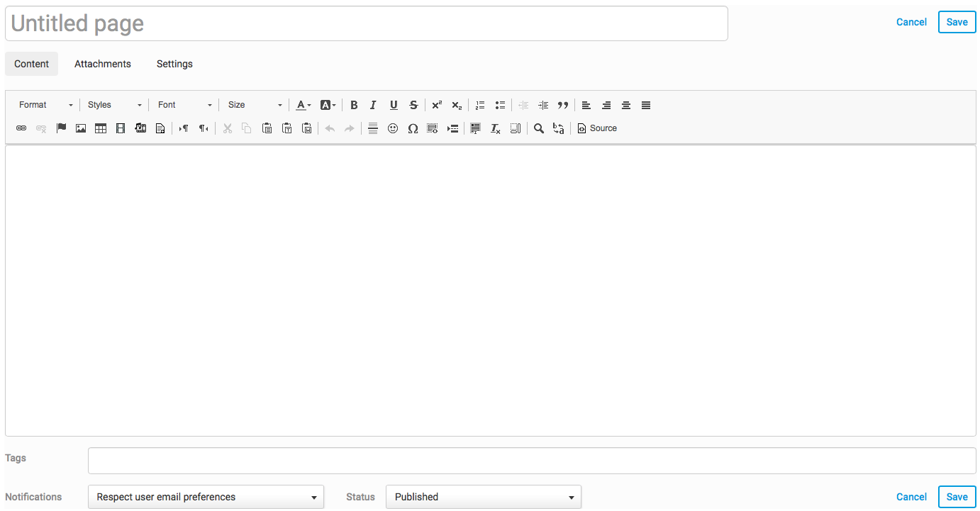Set text direction right-to-left

204,128
